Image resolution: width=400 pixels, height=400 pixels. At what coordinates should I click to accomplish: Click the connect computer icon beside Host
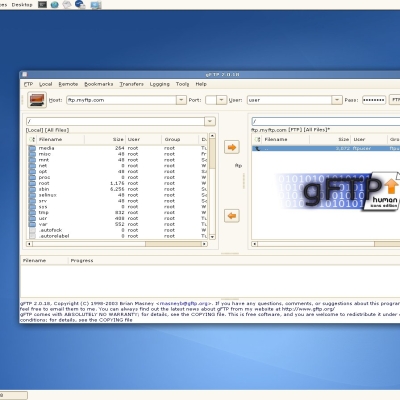(37, 100)
